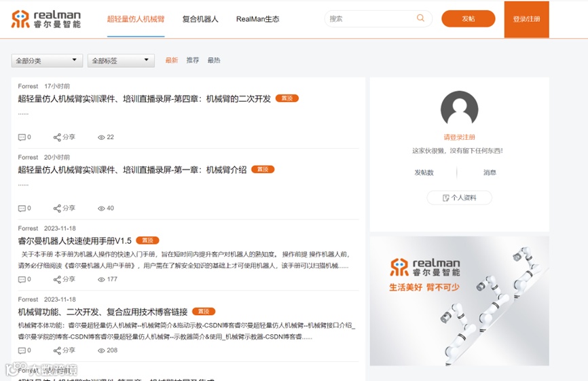Click the 发帖 button
Viewport: 588px width, 381px height.
tap(468, 19)
